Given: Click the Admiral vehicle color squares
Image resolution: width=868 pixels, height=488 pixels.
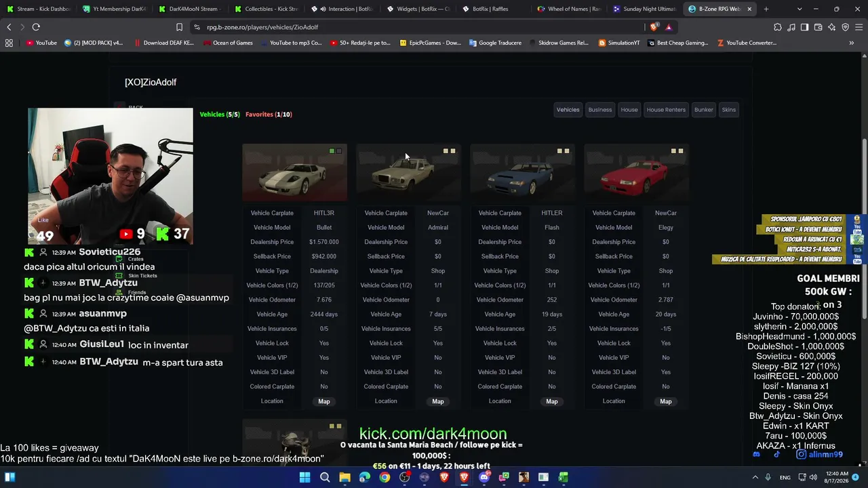Looking at the screenshot, I should click(x=449, y=151).
